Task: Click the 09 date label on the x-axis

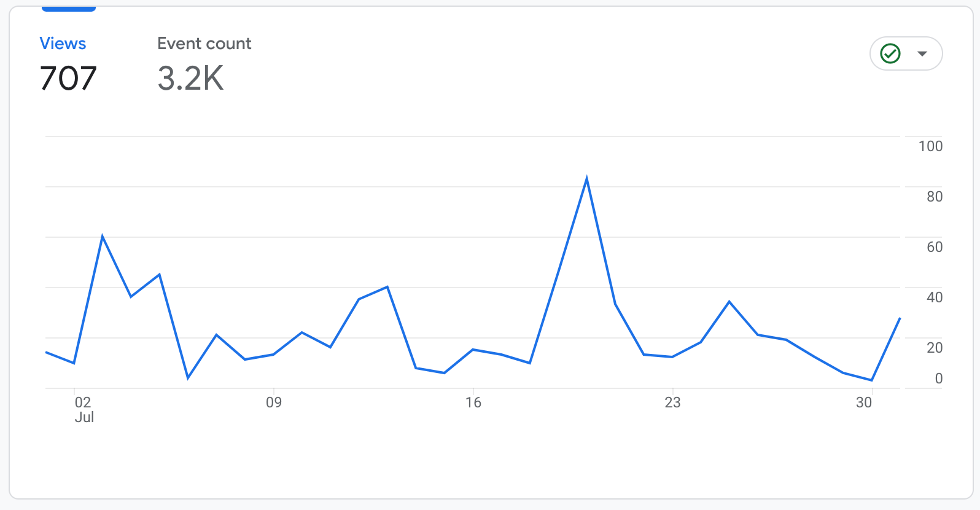Action: (x=274, y=402)
